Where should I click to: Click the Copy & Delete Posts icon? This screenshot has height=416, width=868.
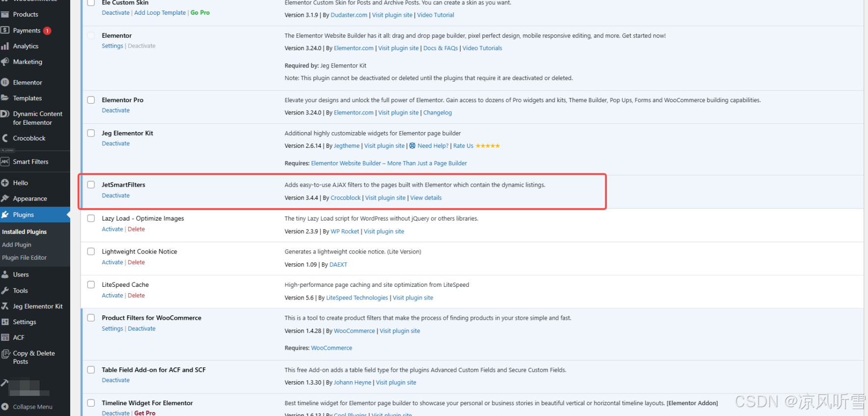click(x=5, y=354)
